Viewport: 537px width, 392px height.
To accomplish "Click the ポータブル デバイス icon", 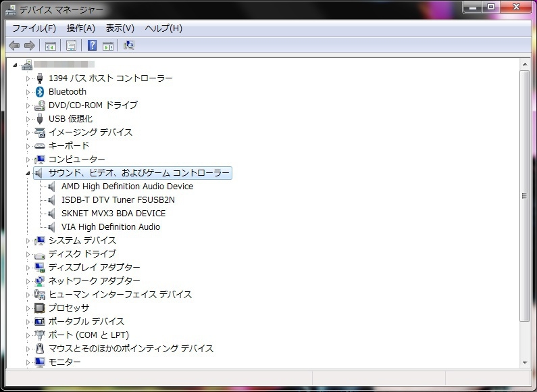I will pyautogui.click(x=40, y=322).
